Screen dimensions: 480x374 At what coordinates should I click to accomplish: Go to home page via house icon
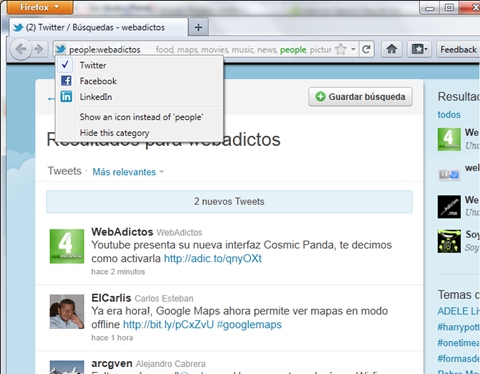(x=392, y=49)
